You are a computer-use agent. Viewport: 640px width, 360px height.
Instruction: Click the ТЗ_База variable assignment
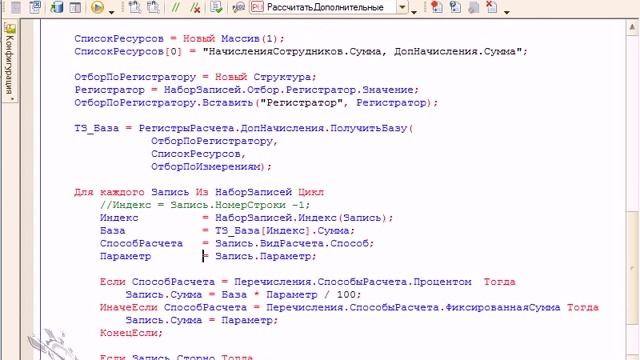96,128
